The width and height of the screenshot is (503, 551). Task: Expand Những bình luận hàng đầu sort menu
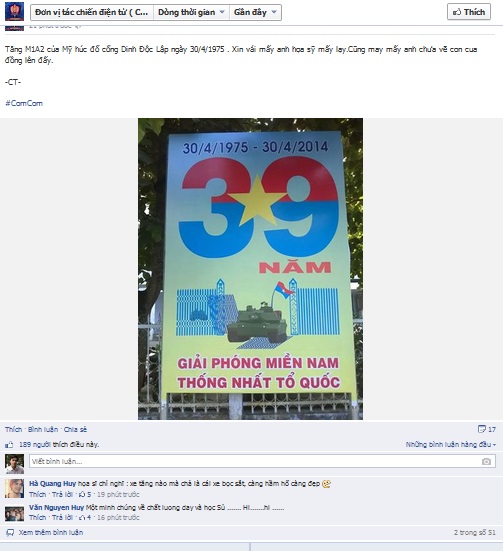pos(451,445)
